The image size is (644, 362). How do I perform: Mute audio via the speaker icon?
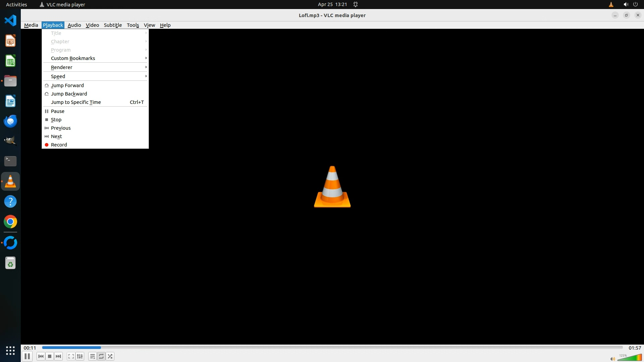click(612, 359)
